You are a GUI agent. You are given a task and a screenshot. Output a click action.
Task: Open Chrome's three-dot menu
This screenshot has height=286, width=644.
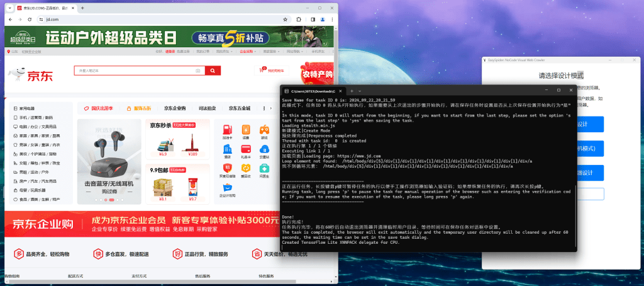[332, 20]
